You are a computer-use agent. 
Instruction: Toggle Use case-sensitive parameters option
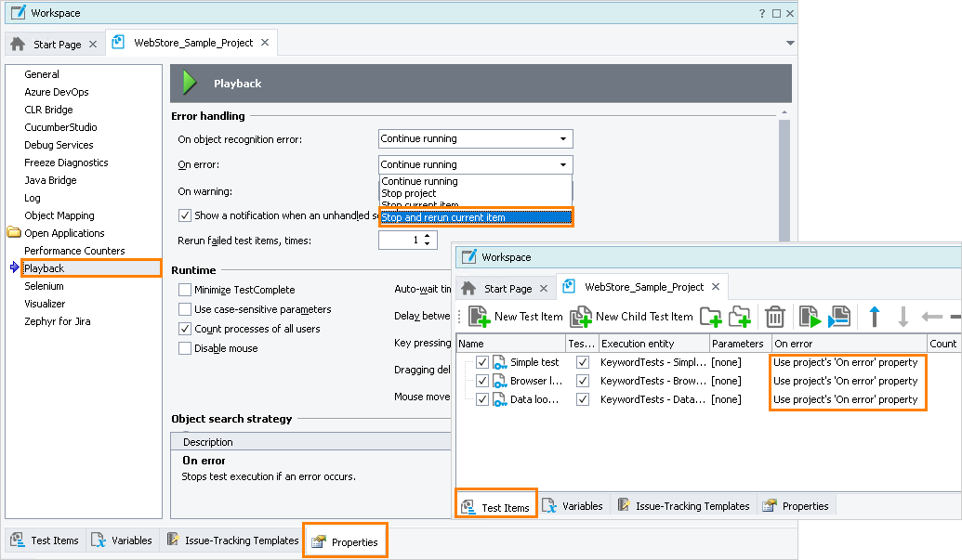[x=185, y=309]
